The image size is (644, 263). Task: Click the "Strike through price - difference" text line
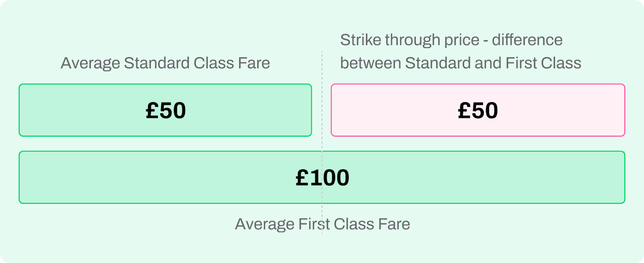point(451,40)
